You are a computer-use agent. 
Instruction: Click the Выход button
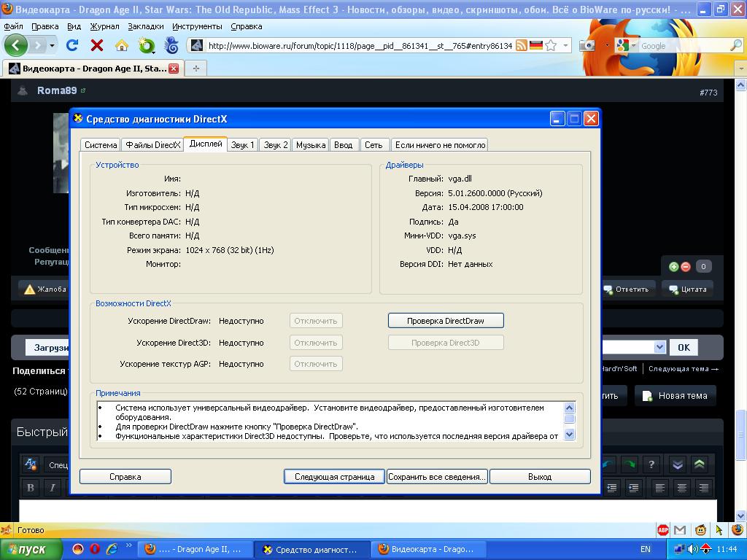pyautogui.click(x=540, y=477)
